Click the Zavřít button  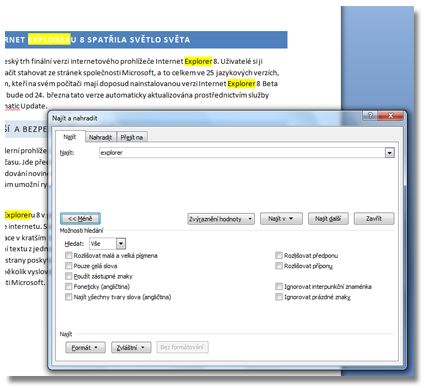(x=374, y=219)
